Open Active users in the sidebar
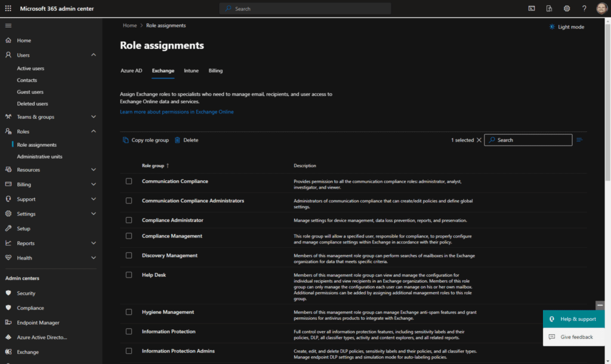Viewport: 611px width, 364px height. pos(30,68)
